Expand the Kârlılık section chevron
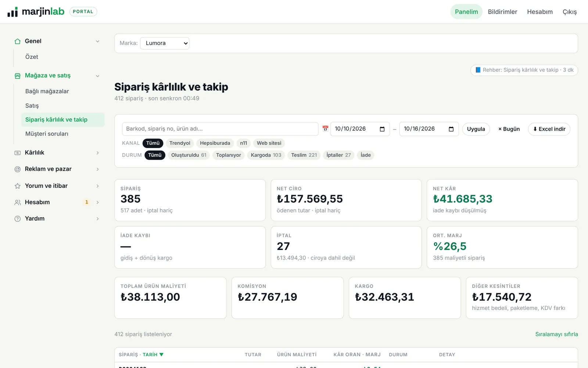 pyautogui.click(x=97, y=153)
